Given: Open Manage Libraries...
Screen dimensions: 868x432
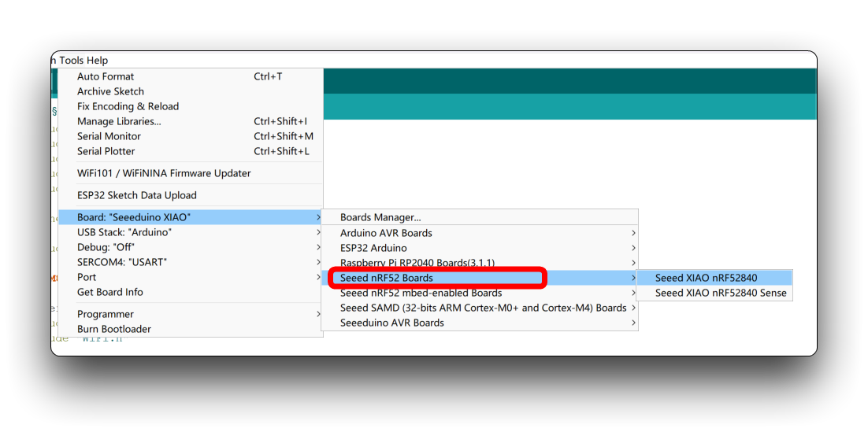Looking at the screenshot, I should pyautogui.click(x=191, y=121).
